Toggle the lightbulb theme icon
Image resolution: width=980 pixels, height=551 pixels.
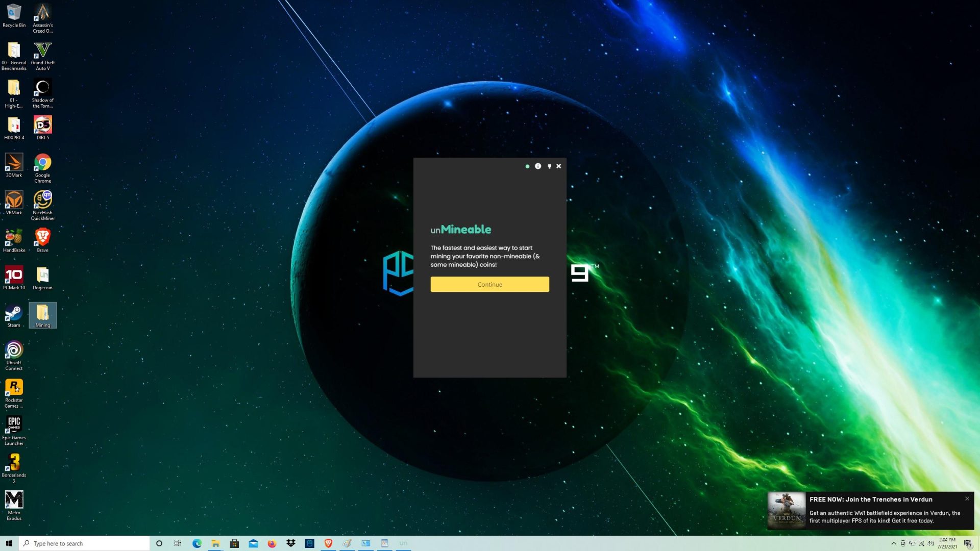549,166
